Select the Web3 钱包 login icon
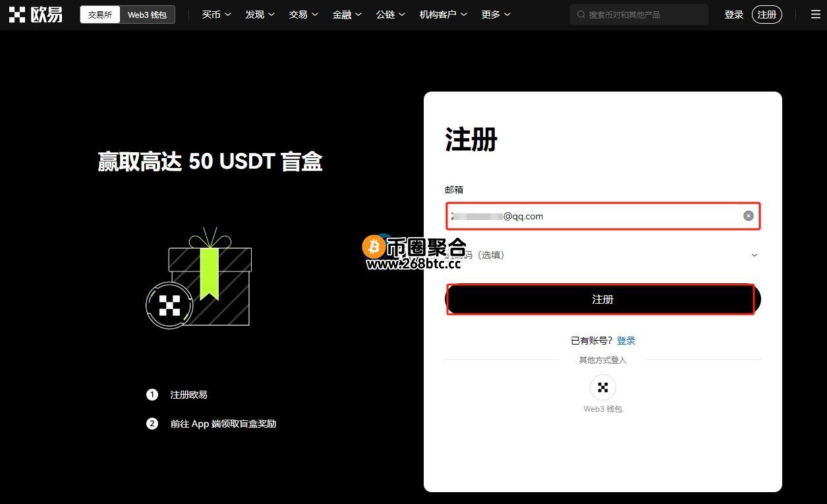The image size is (827, 504). 602,387
